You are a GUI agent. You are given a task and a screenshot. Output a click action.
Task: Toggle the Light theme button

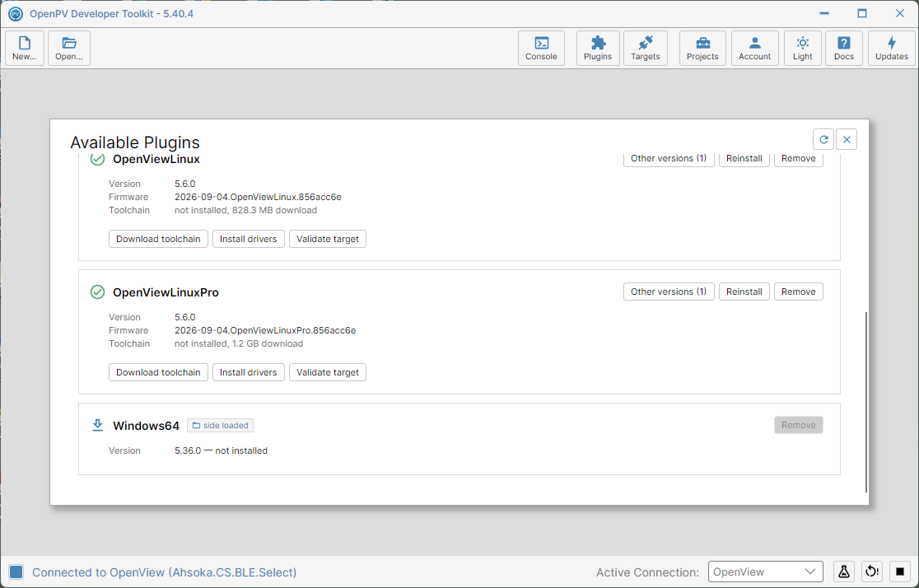[802, 48]
